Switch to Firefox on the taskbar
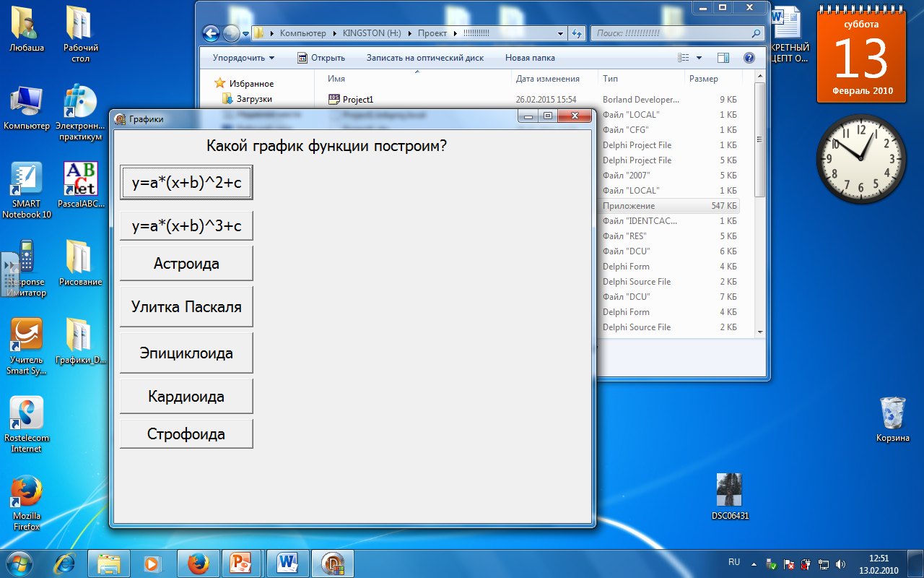The width and height of the screenshot is (924, 578). [x=198, y=563]
